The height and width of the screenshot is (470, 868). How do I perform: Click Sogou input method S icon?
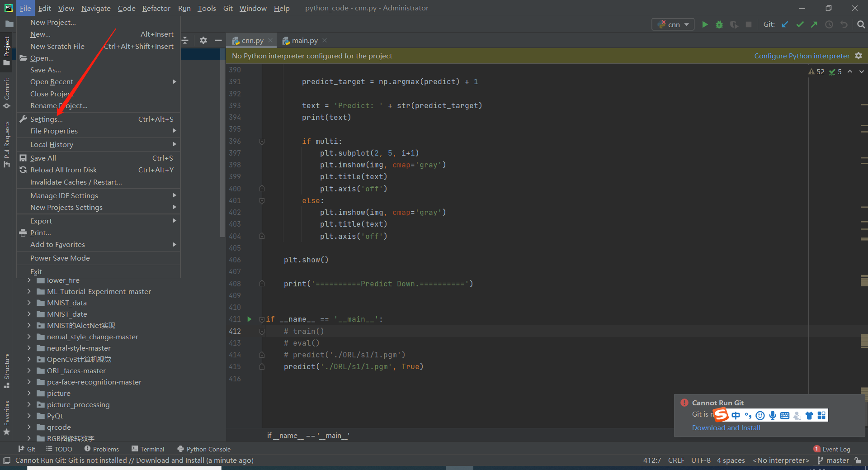tap(721, 415)
